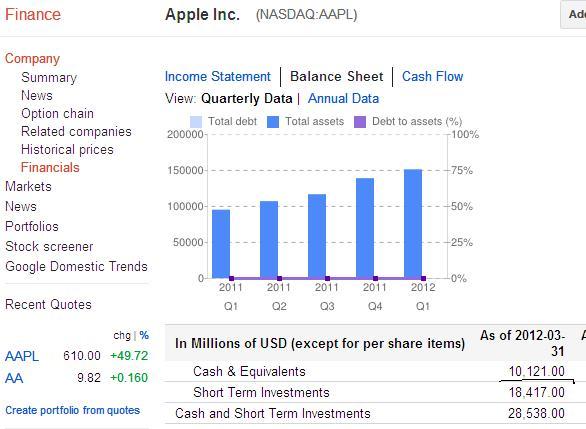The image size is (586, 429).
Task: Click the Debt to assets legend swatch
Action: [x=360, y=122]
